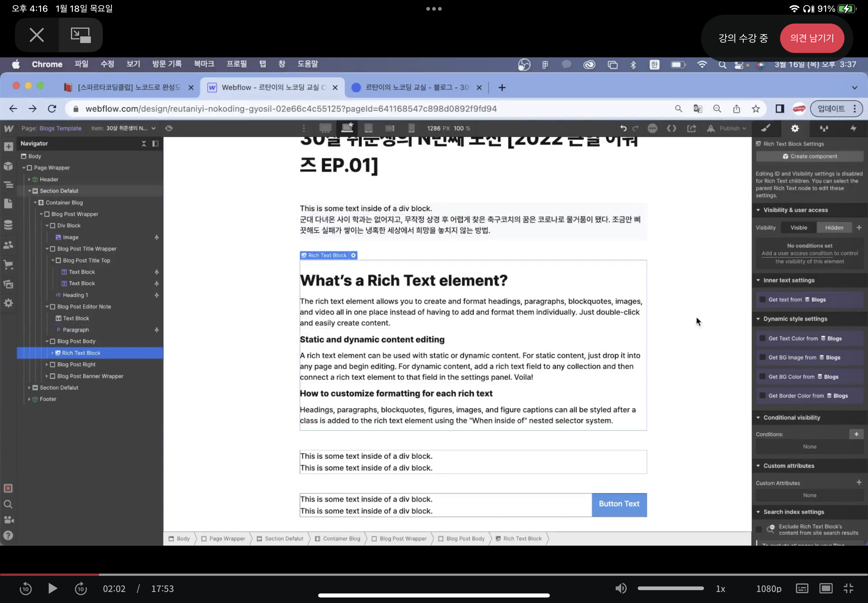Select the tablet breakpoint icon

coord(369,128)
